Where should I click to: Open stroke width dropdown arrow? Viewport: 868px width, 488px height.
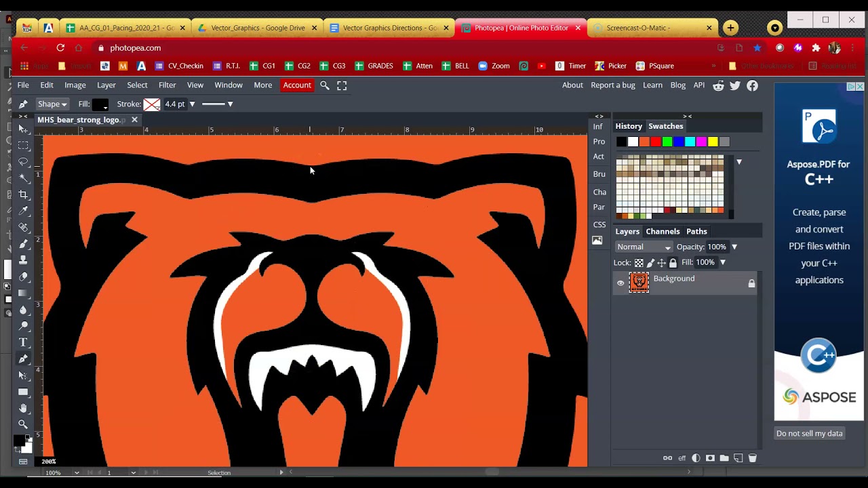click(x=192, y=104)
